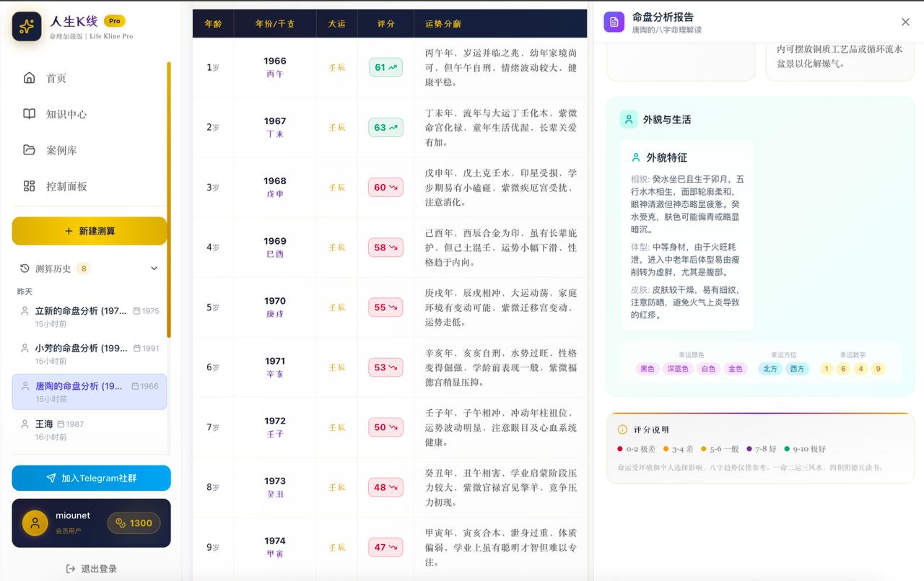Open 首页 in the sidebar
Screen dimensions: 924x581
pos(90,78)
